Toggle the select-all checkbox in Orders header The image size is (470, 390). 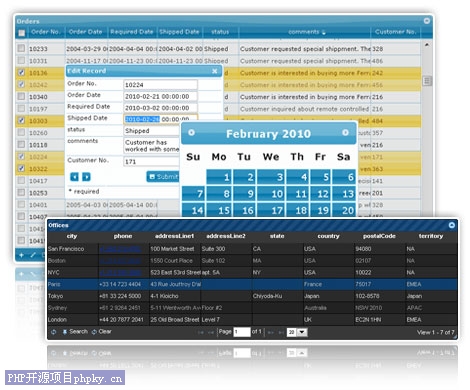click(x=21, y=33)
